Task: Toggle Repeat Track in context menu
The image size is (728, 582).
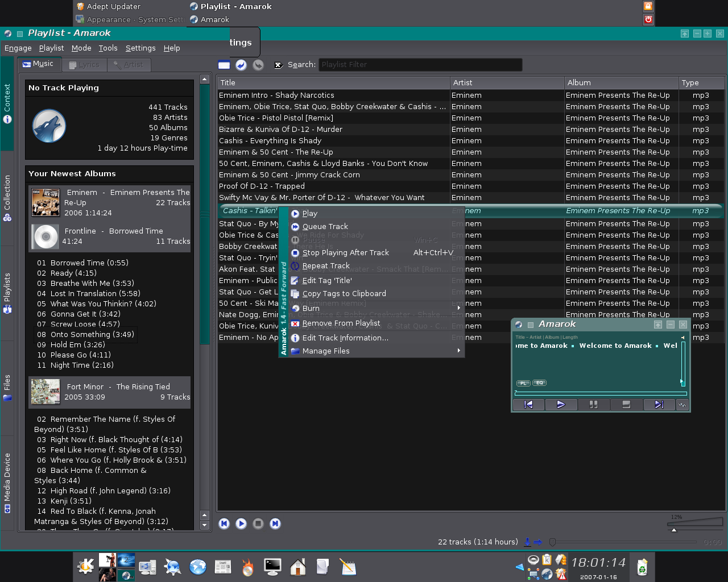Action: (377, 265)
